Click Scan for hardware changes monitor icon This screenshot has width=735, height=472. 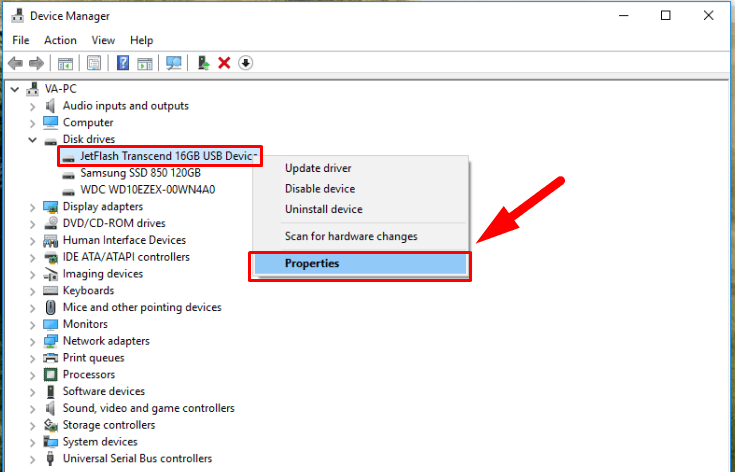tap(173, 63)
